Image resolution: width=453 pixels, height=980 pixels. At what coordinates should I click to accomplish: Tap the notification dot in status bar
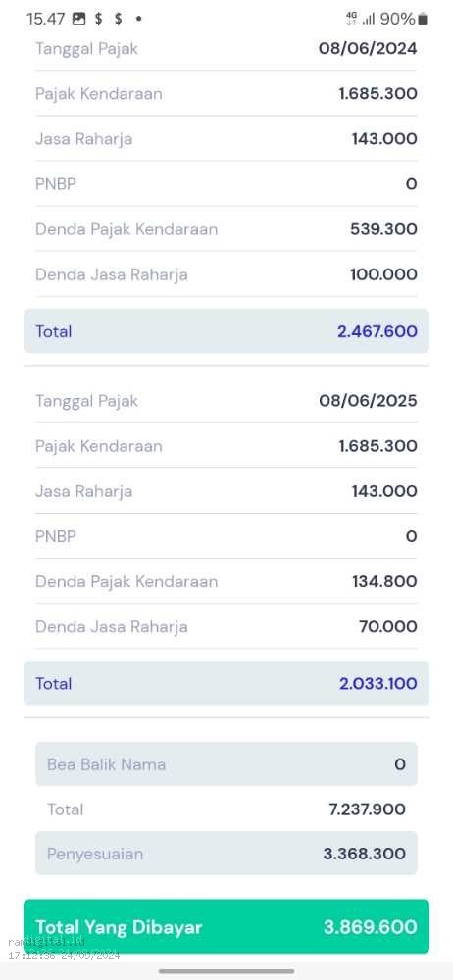(138, 19)
